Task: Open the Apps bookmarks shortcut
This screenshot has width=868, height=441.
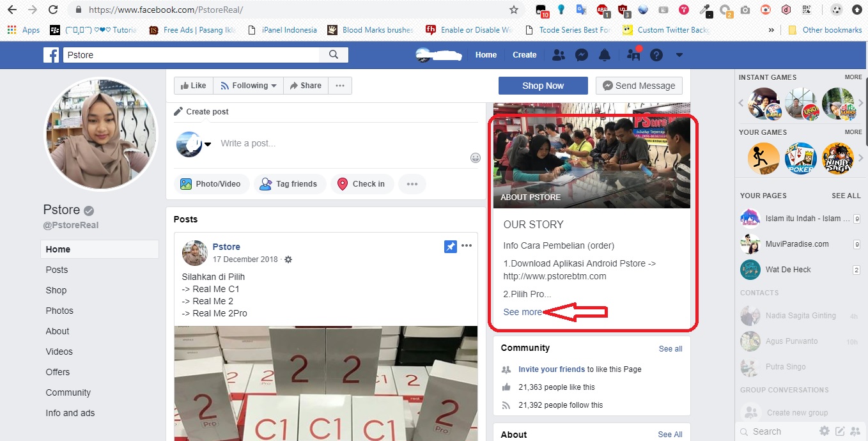Action: [24, 29]
